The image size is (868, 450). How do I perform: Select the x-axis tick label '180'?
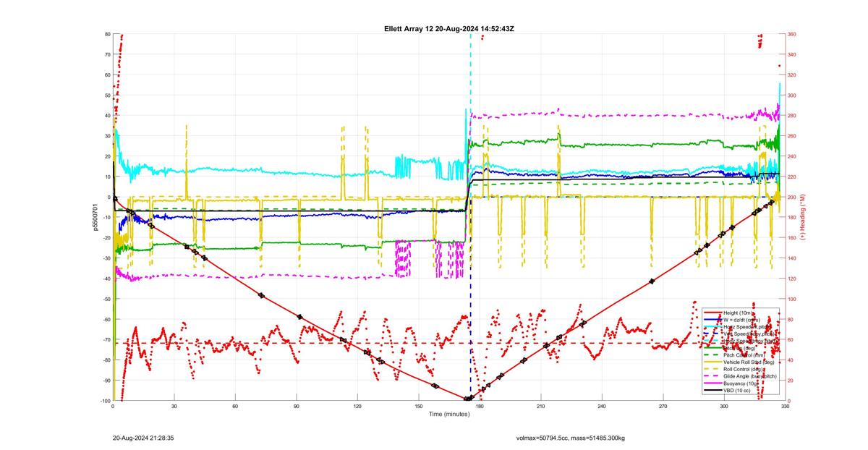[480, 407]
